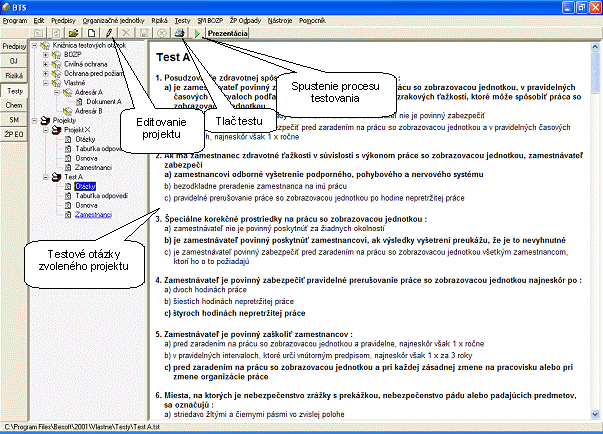Screen dimensions: 603x434
Task: Click the pencil icon to edit project
Action: tap(109, 33)
